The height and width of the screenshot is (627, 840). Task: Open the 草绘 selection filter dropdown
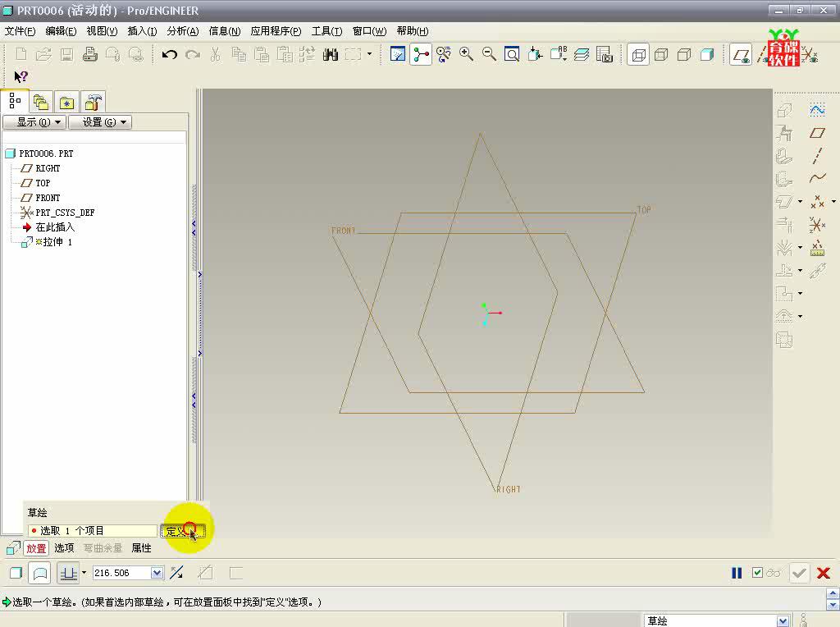[783, 620]
